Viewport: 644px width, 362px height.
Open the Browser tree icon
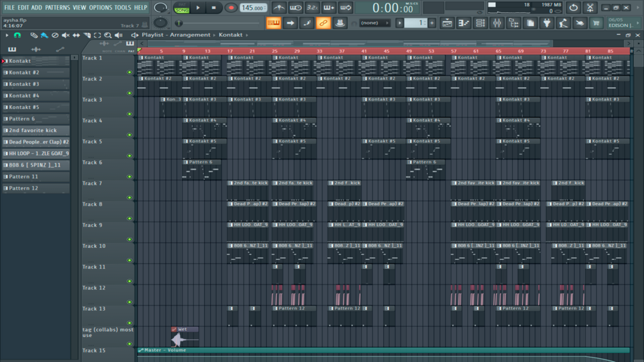point(514,23)
